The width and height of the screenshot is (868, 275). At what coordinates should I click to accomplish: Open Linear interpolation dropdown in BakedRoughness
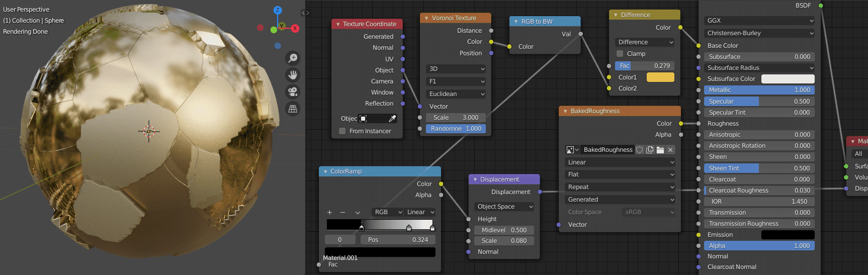coord(620,162)
